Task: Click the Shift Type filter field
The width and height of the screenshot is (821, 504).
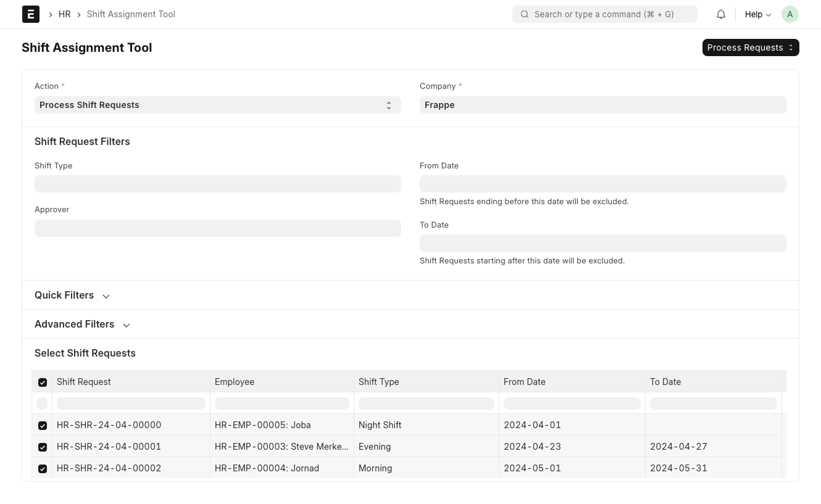Action: (218, 184)
